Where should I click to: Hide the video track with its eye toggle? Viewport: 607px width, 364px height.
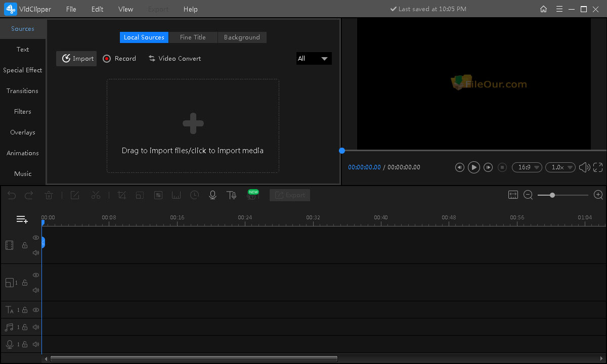coord(36,238)
